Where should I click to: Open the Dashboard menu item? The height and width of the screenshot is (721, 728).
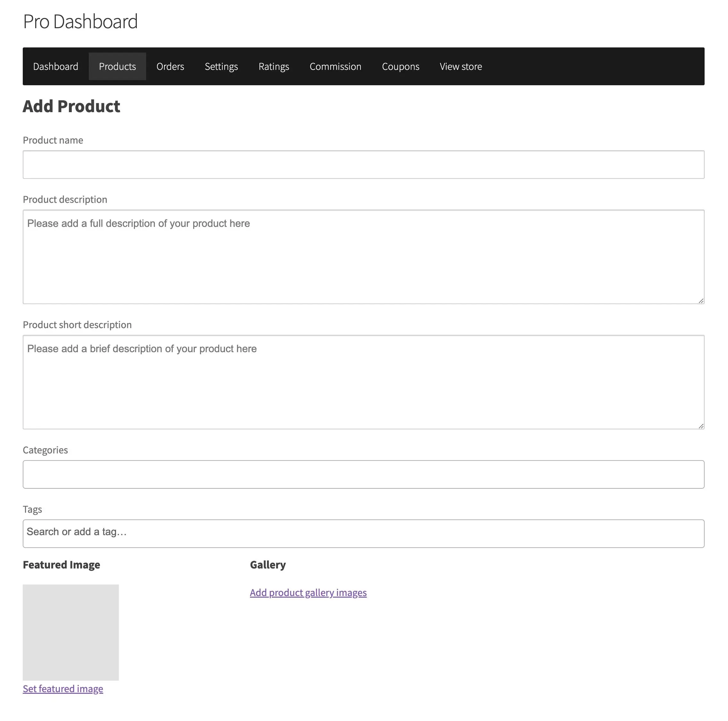tap(55, 66)
